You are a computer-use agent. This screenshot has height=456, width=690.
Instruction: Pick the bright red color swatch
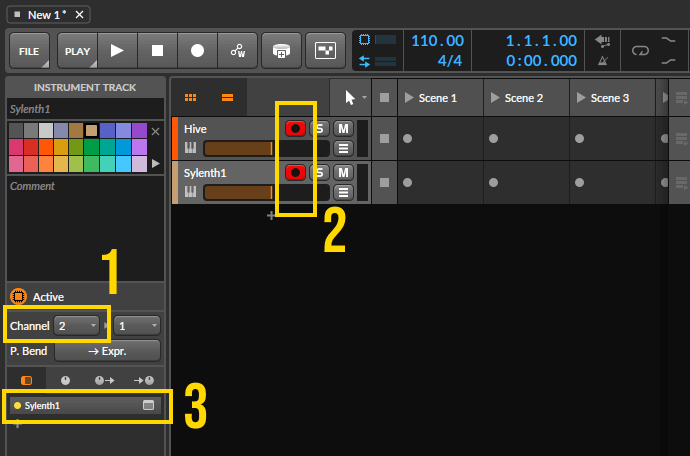click(31, 147)
